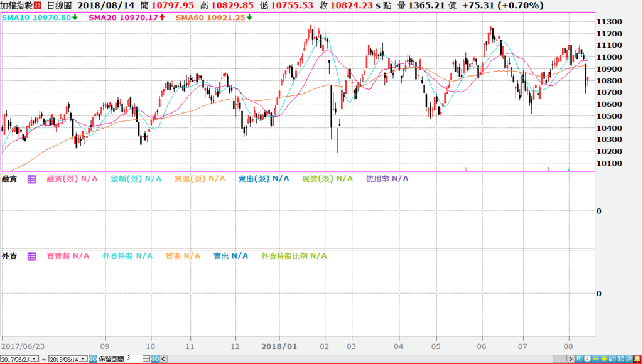Image resolution: width=643 pixels, height=364 pixels.
Task: Click the 11300 price axis label
Action: [x=610, y=22]
